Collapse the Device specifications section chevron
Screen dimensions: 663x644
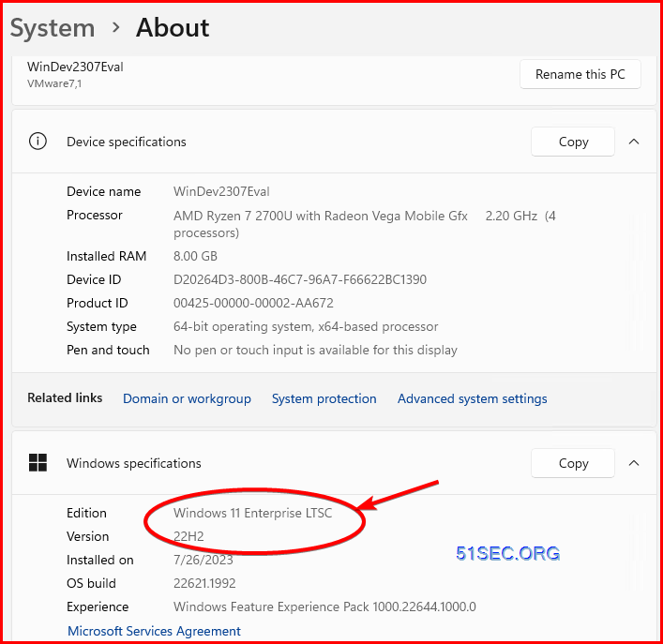[x=634, y=142]
